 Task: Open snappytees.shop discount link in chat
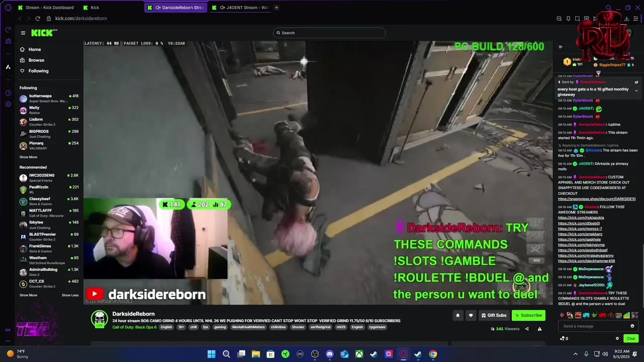click(x=596, y=199)
